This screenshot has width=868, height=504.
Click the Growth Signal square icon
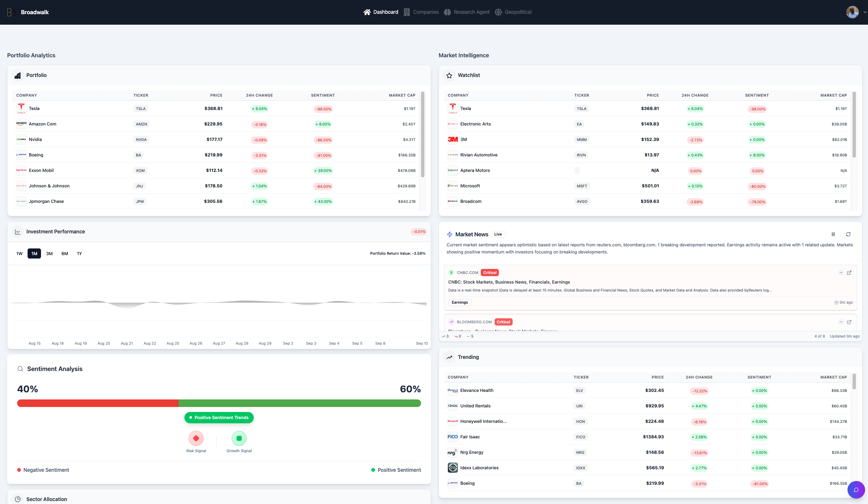(x=239, y=438)
